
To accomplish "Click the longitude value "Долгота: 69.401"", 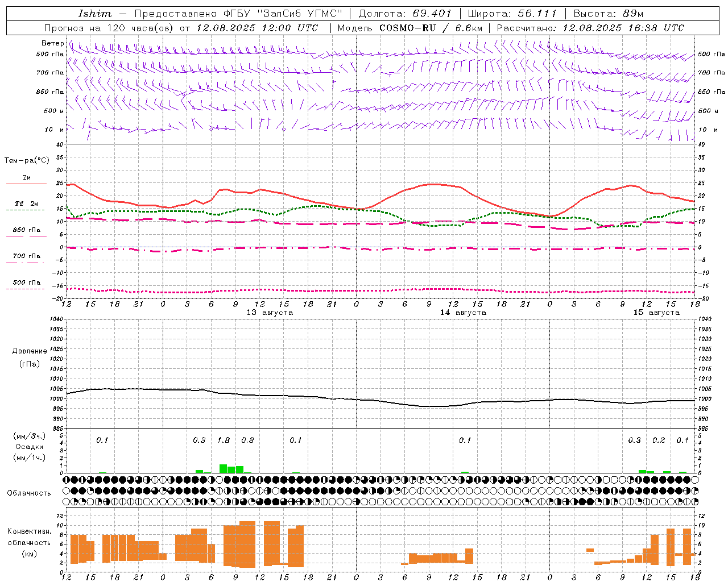I will [405, 14].
